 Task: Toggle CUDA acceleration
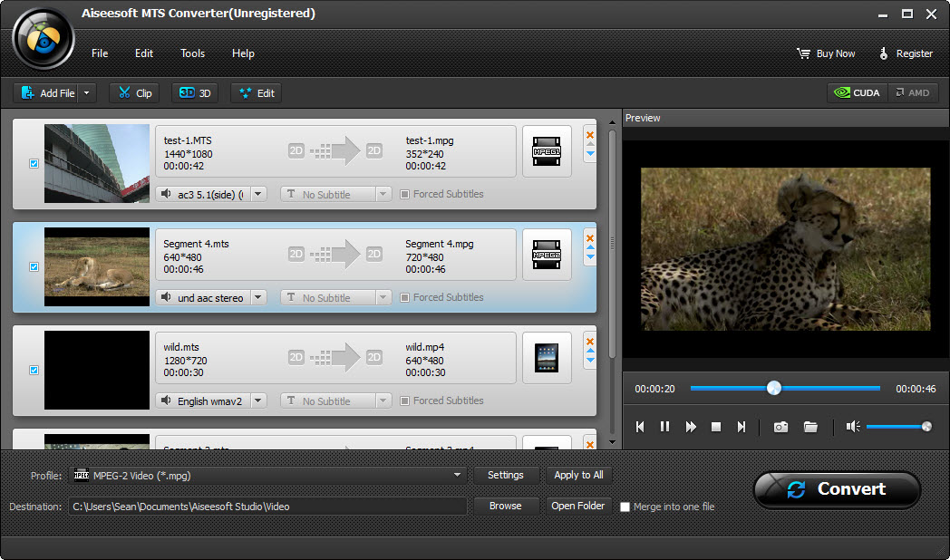[x=858, y=92]
